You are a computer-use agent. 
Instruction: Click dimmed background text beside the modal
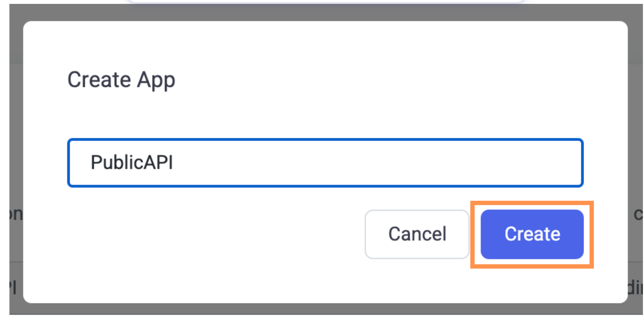638,214
